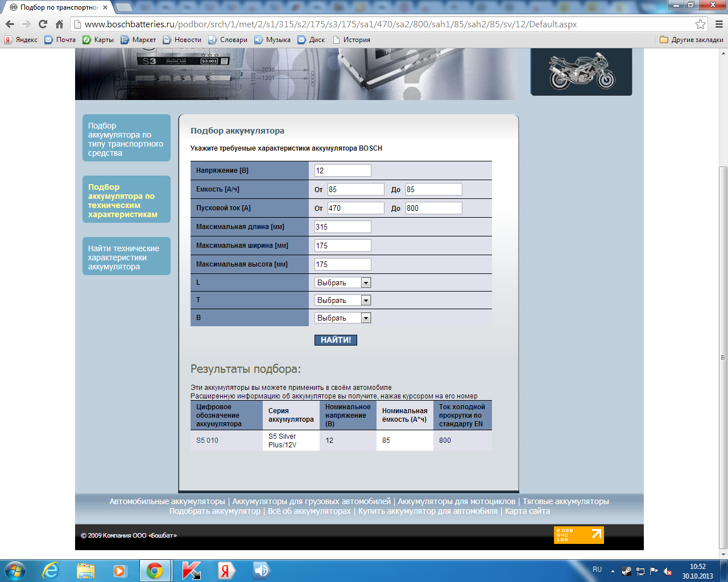
Task: Click the Напряжение [В] input field
Action: [343, 171]
